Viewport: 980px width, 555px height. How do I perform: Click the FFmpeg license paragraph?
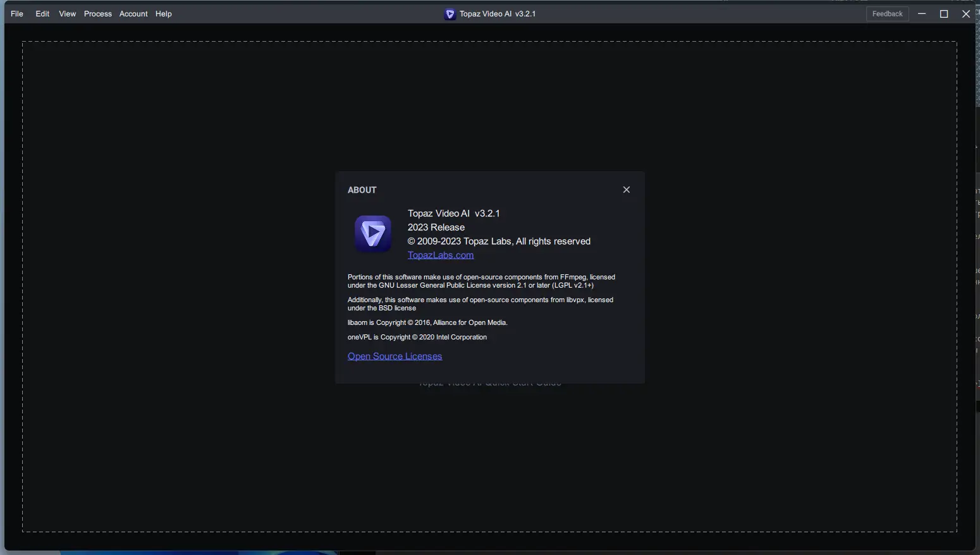(x=481, y=281)
